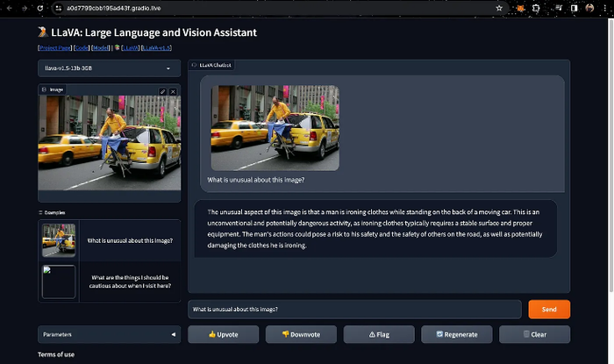Open the Project Page link

[55, 47]
